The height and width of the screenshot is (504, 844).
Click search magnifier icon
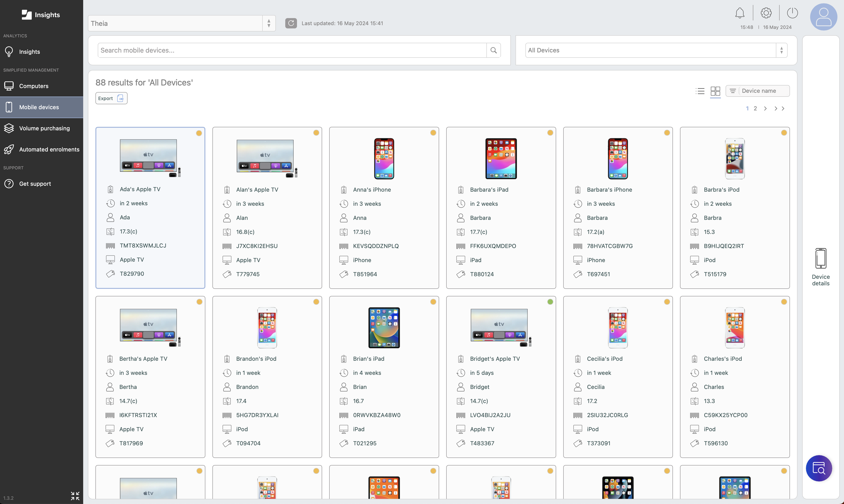494,50
